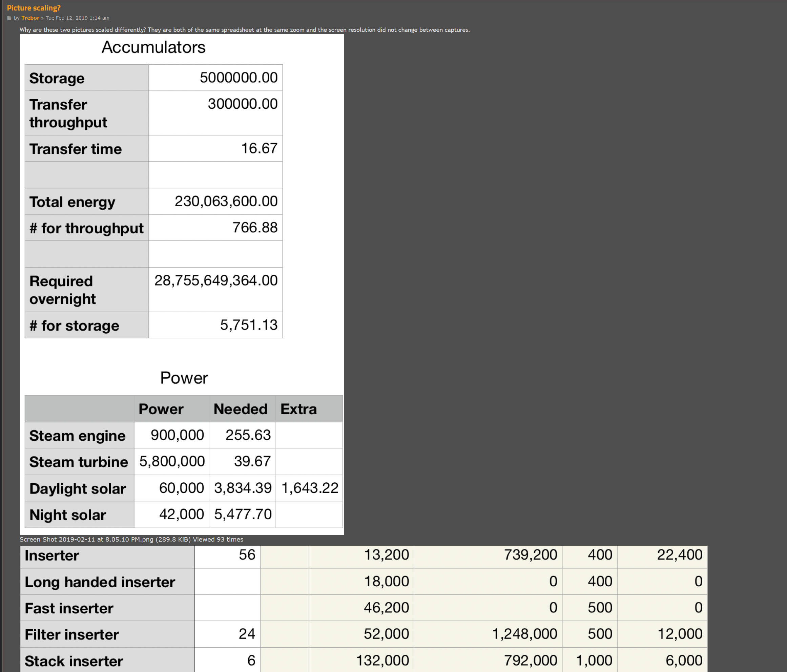This screenshot has height=672, width=787.
Task: Select the Filter inserter value 52,000
Action: coord(386,634)
